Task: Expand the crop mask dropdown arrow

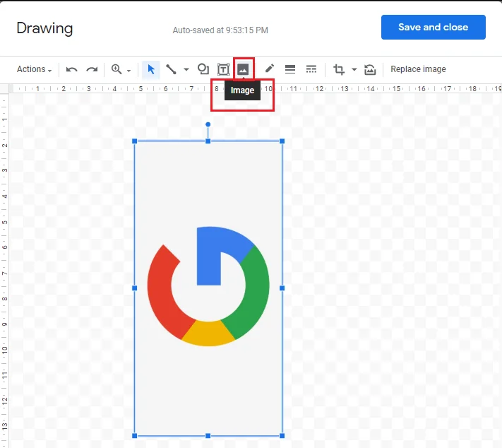Action: pyautogui.click(x=354, y=69)
